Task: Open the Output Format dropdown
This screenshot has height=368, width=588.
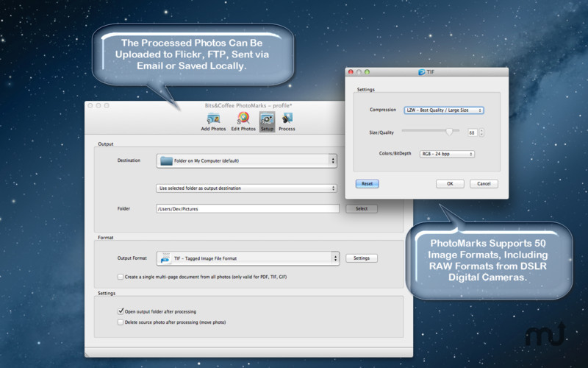Action: tap(248, 258)
